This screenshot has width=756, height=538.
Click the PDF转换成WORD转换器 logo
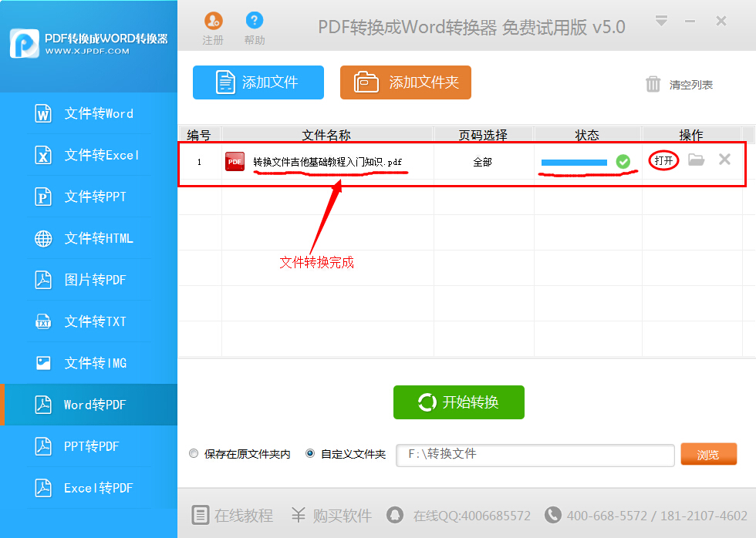[89, 44]
